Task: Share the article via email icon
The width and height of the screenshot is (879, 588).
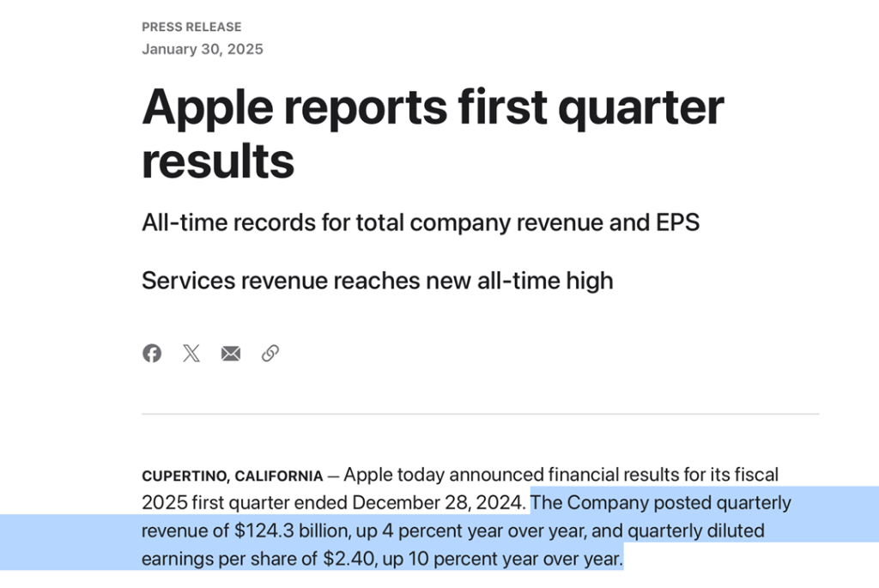Action: coord(231,353)
